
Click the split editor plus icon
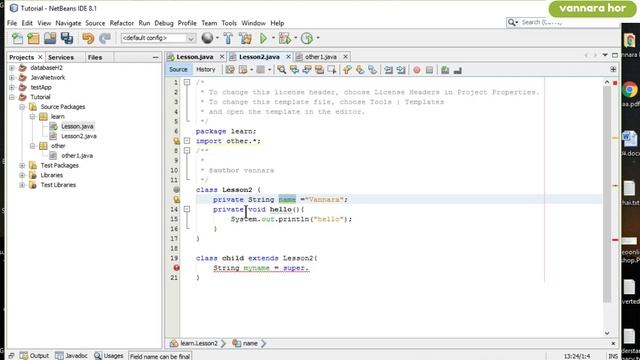point(613,69)
